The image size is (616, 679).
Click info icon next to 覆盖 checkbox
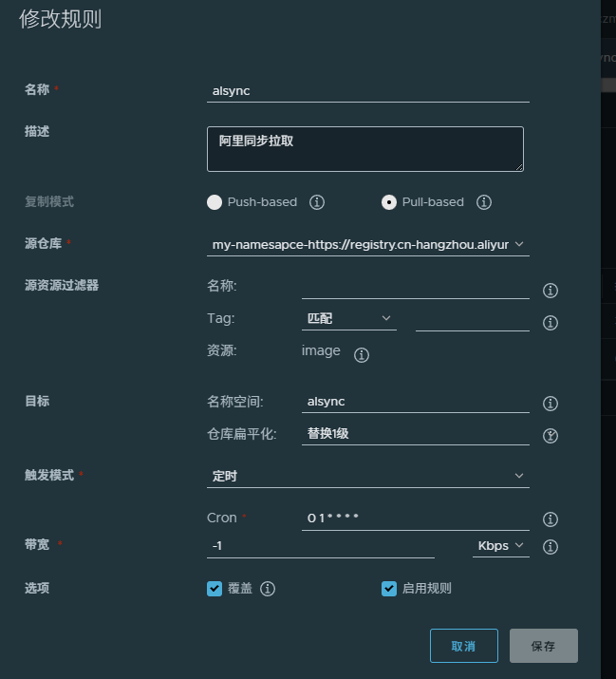tap(268, 589)
